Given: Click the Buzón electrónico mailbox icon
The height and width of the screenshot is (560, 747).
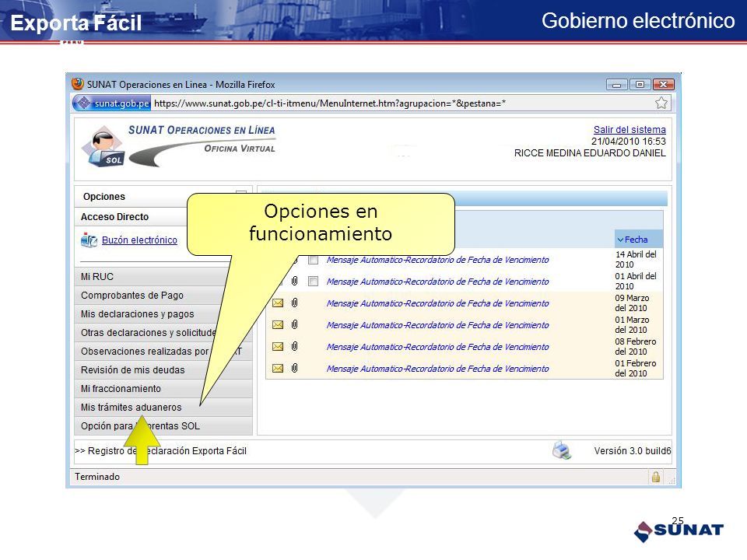Looking at the screenshot, I should point(89,240).
